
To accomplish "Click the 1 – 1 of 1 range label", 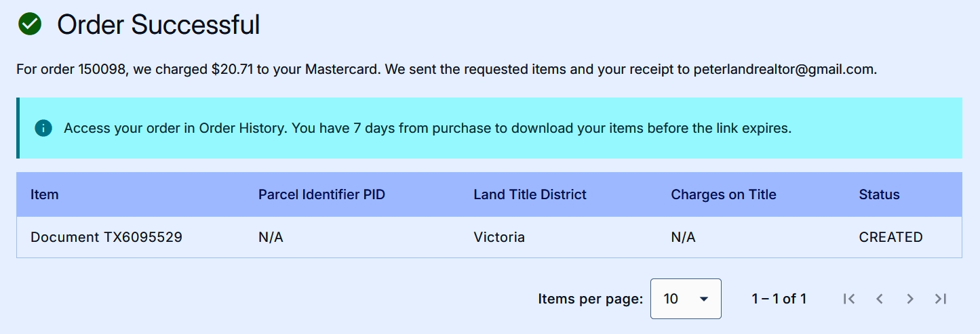I will (779, 299).
